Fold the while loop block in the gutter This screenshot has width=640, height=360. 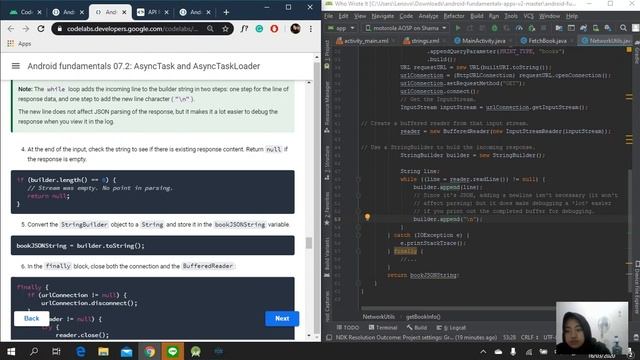tap(358, 179)
